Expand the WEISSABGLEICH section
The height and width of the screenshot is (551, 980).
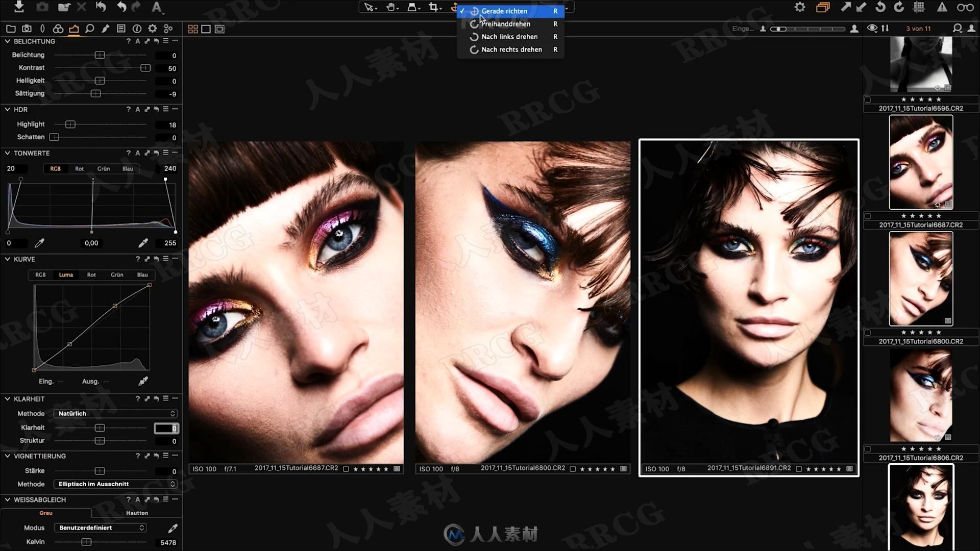pyautogui.click(x=6, y=499)
